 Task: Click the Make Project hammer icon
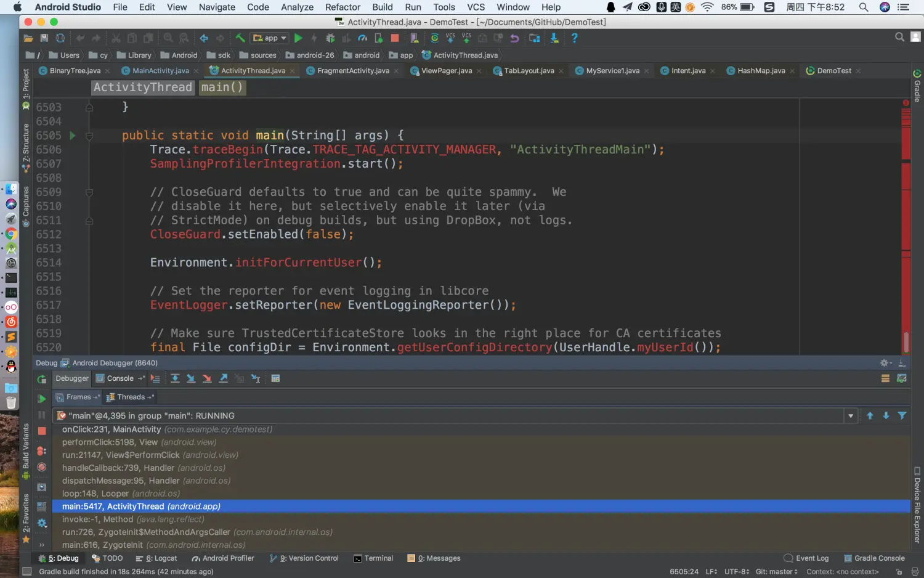click(x=240, y=38)
